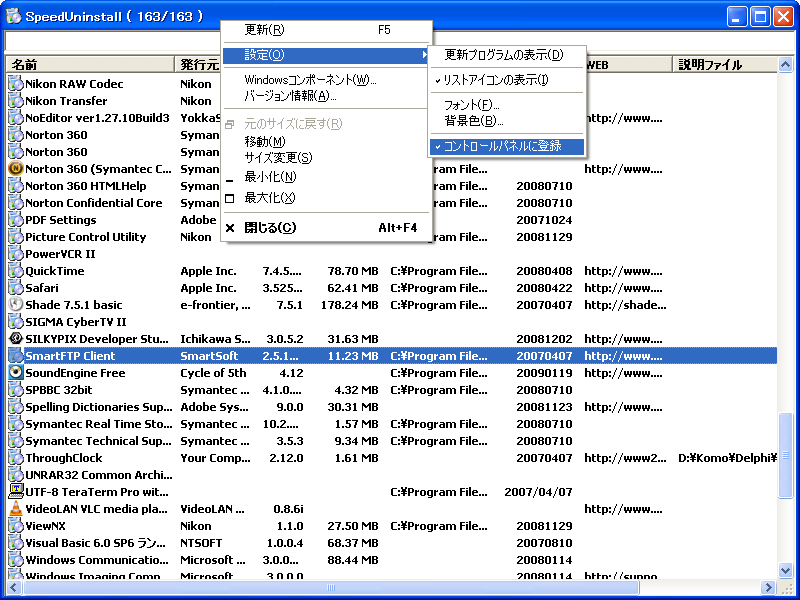Viewport: 800px width, 600px height.
Task: Click the Nikon RAW Codec row icon
Action: tap(16, 84)
